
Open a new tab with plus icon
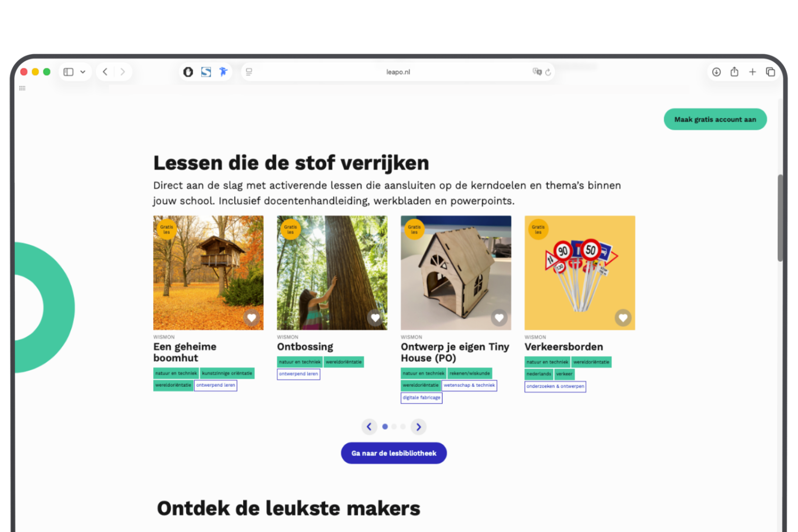(x=752, y=72)
